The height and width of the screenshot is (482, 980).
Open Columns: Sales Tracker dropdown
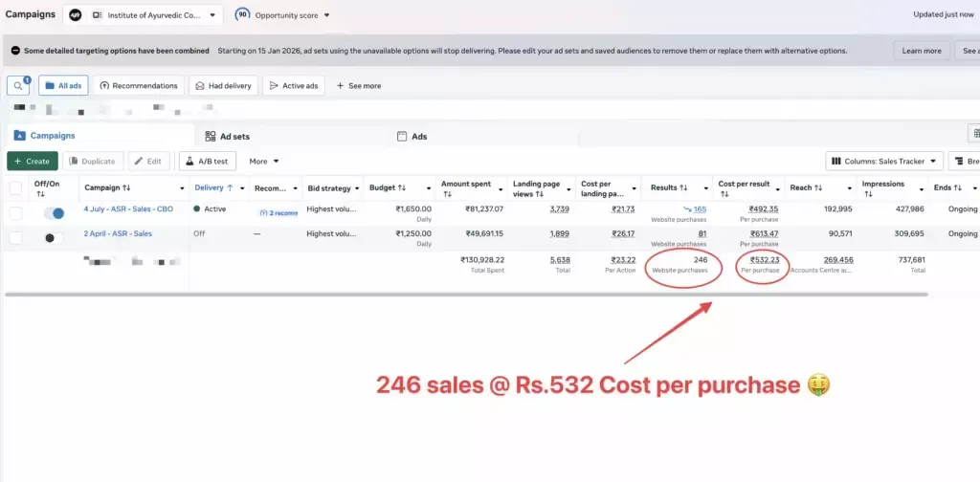click(884, 161)
